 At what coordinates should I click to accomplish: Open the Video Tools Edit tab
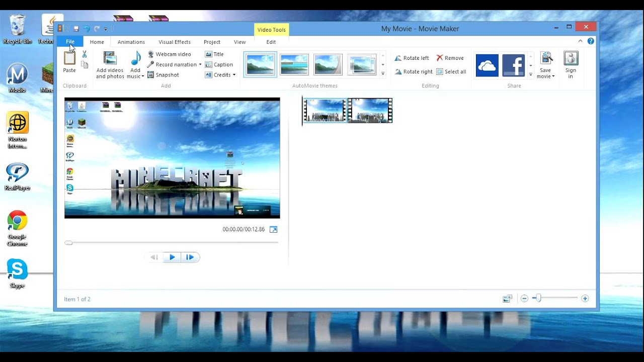pos(271,42)
